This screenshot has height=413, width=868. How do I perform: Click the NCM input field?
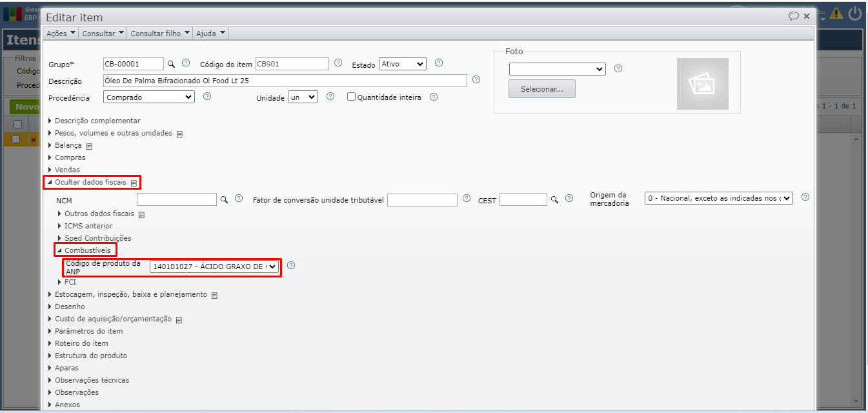(x=177, y=199)
